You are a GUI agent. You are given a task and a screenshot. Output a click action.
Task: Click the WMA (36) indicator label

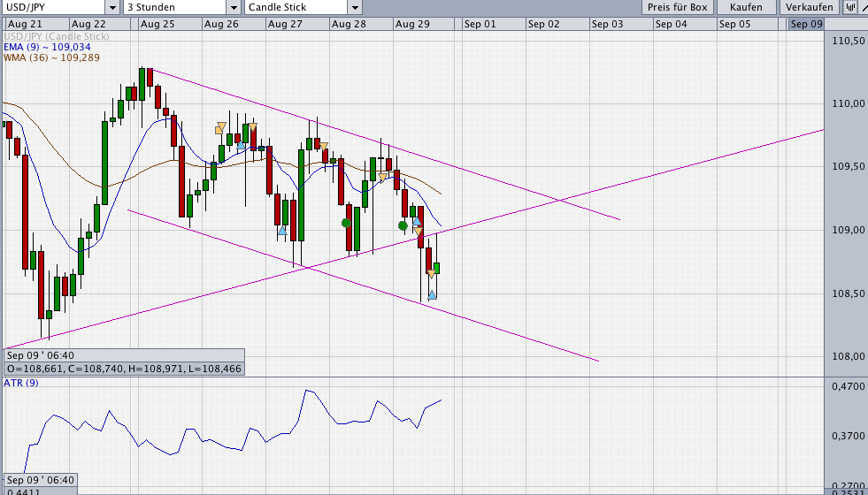pyautogui.click(x=51, y=57)
